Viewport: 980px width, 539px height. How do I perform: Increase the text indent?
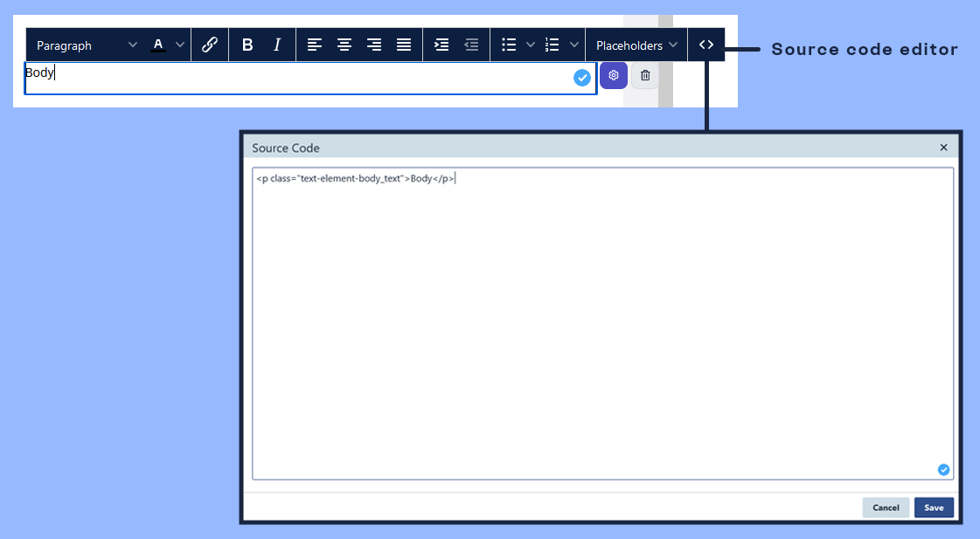tap(441, 45)
